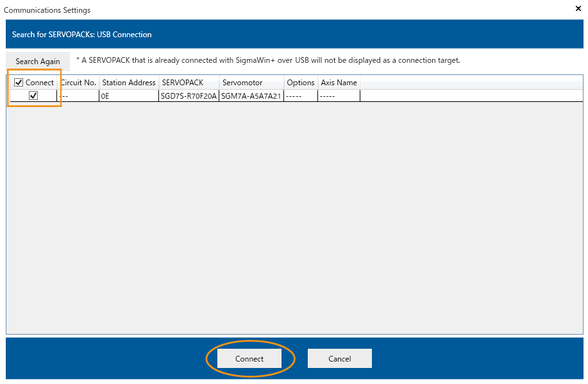Uncheck the Connect checkbox in the 0E row
Image resolution: width=588 pixels, height=384 pixels.
pos(33,96)
